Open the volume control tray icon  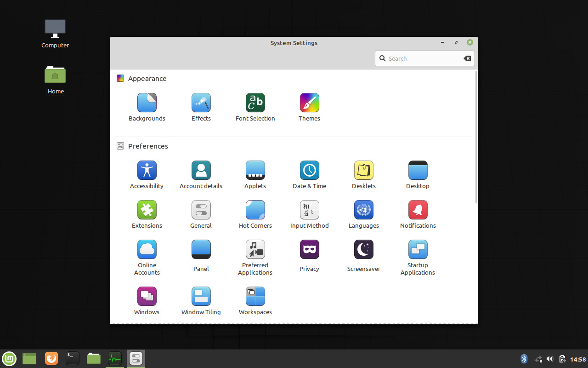pos(550,359)
